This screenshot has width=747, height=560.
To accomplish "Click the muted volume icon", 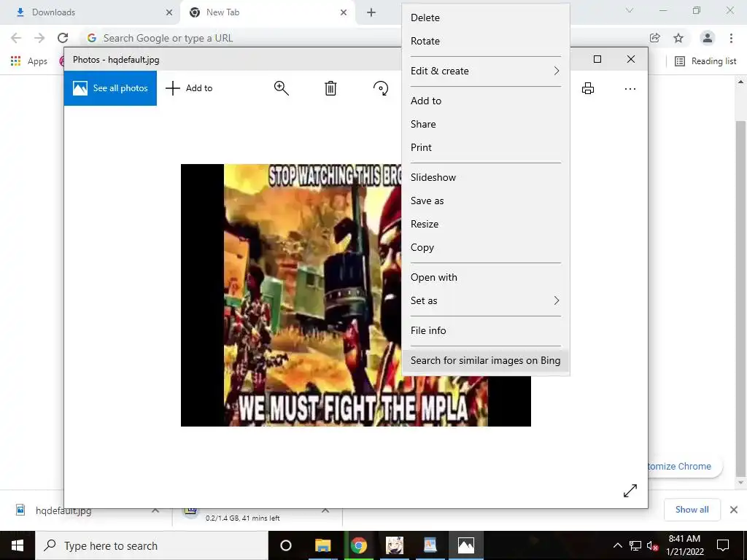I will coord(652,545).
